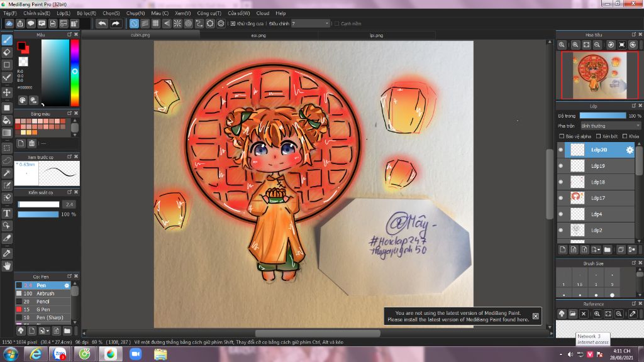Click the Undo arrow in toolbar
The height and width of the screenshot is (362, 644).
(102, 23)
